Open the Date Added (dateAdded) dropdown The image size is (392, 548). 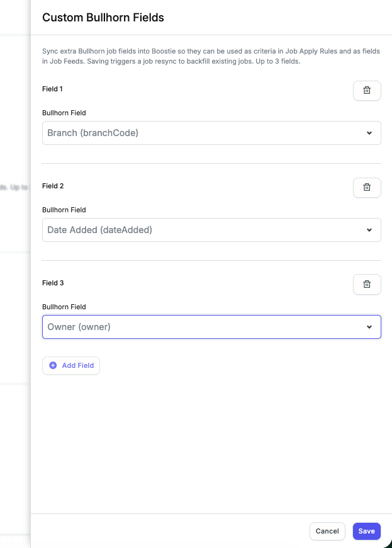[211, 230]
